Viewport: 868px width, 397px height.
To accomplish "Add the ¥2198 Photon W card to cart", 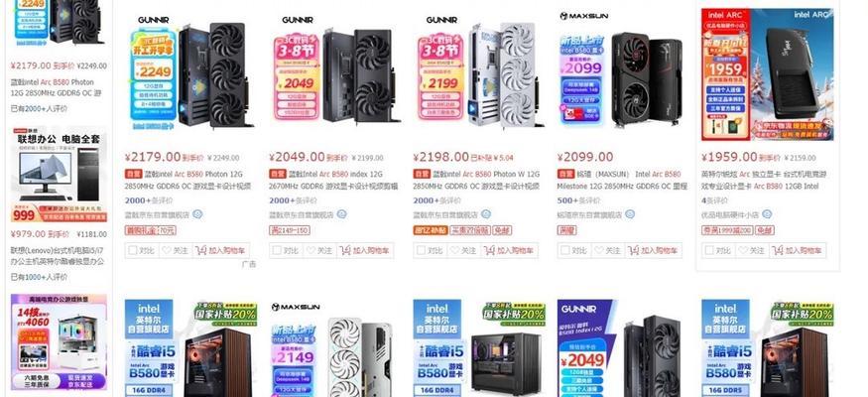I will click(x=509, y=250).
